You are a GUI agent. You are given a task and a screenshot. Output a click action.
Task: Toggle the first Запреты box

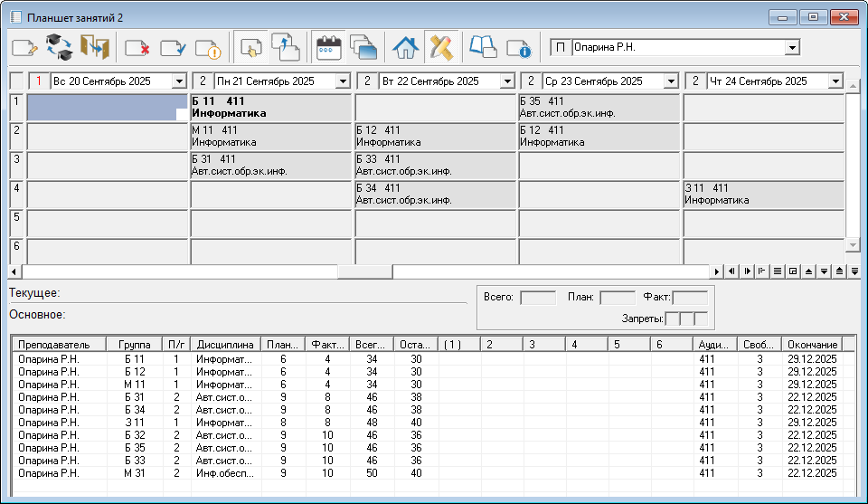(672, 319)
